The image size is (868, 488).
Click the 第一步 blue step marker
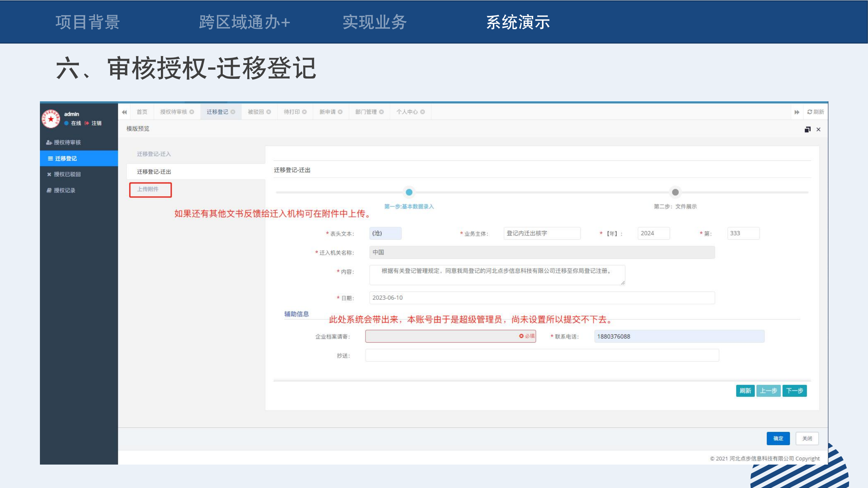click(409, 192)
